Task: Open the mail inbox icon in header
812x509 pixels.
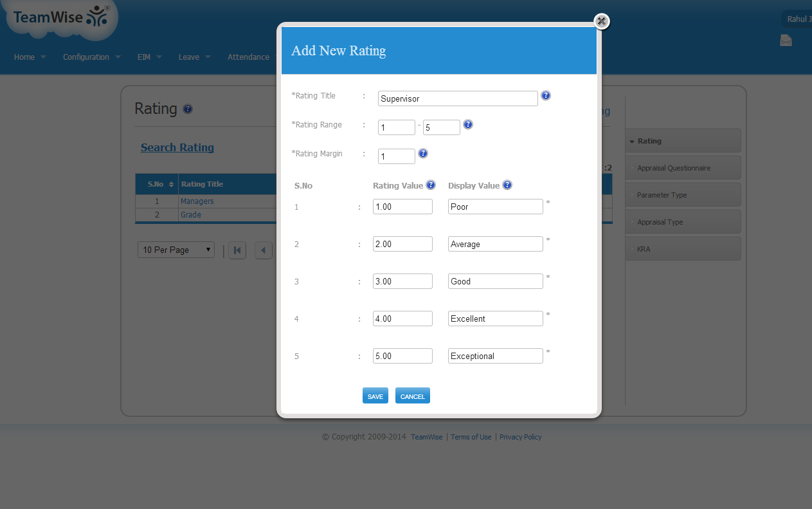Action: click(786, 41)
